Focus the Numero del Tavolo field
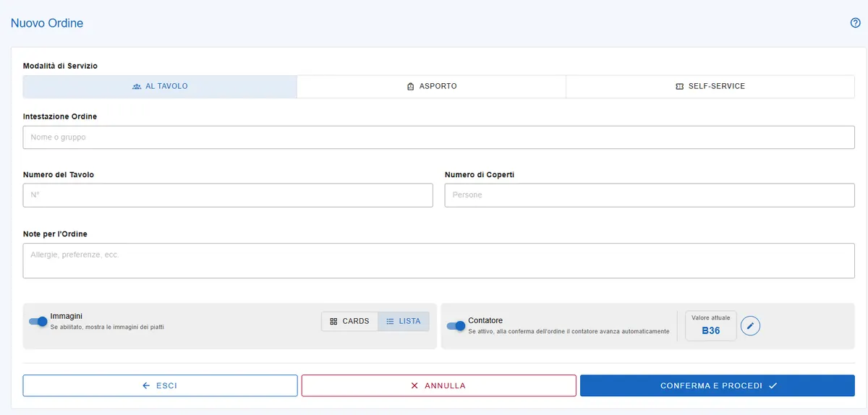The width and height of the screenshot is (868, 415). (228, 195)
